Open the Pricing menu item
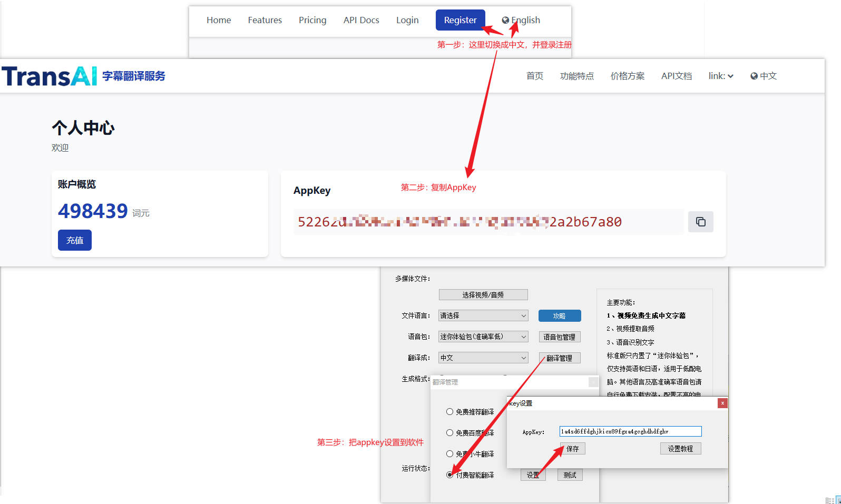 312,20
